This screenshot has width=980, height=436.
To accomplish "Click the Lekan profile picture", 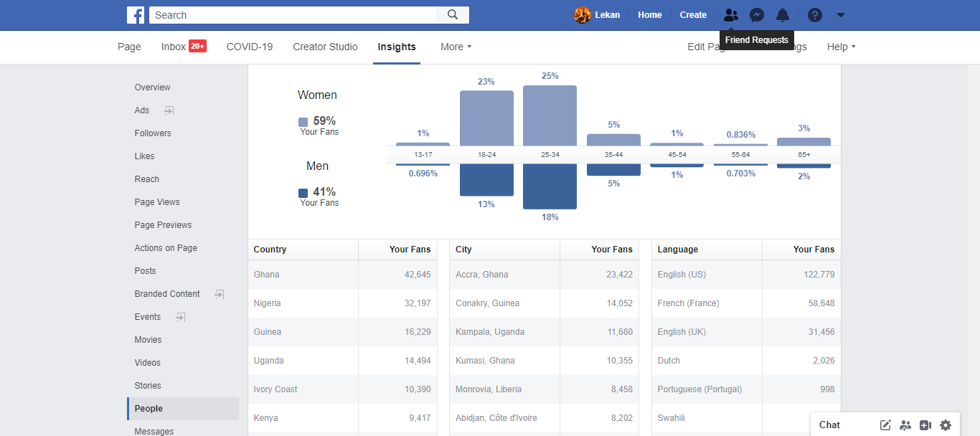I will (x=583, y=15).
